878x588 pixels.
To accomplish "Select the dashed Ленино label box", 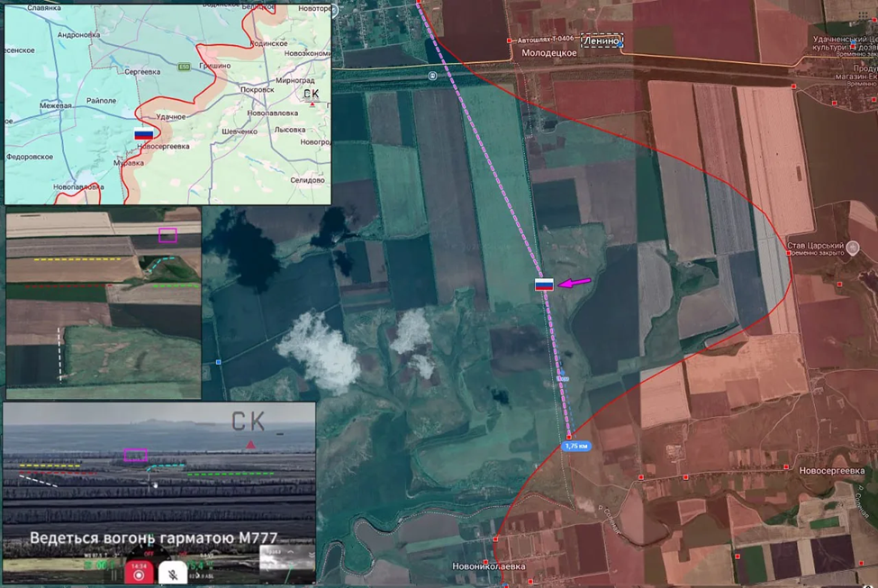I will (x=601, y=41).
